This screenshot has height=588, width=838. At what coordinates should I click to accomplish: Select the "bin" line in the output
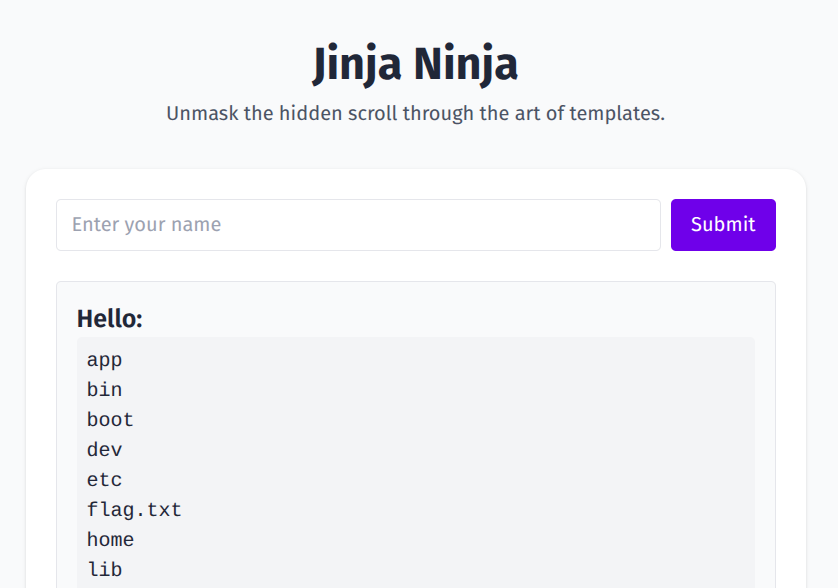[x=104, y=390]
